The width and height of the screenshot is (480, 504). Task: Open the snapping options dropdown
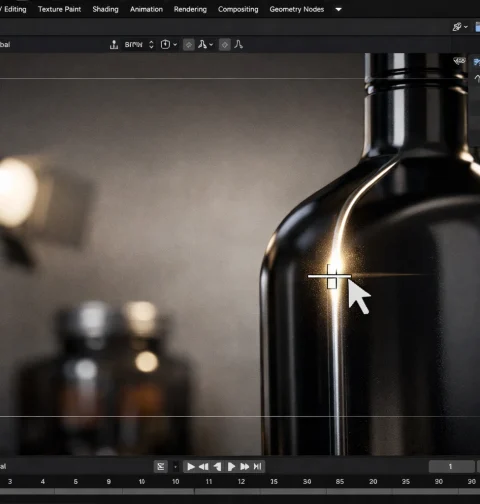(x=169, y=45)
